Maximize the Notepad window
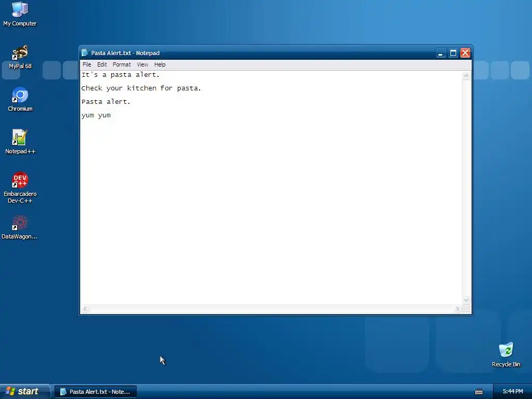Screen dimensions: 532x399 453,53
